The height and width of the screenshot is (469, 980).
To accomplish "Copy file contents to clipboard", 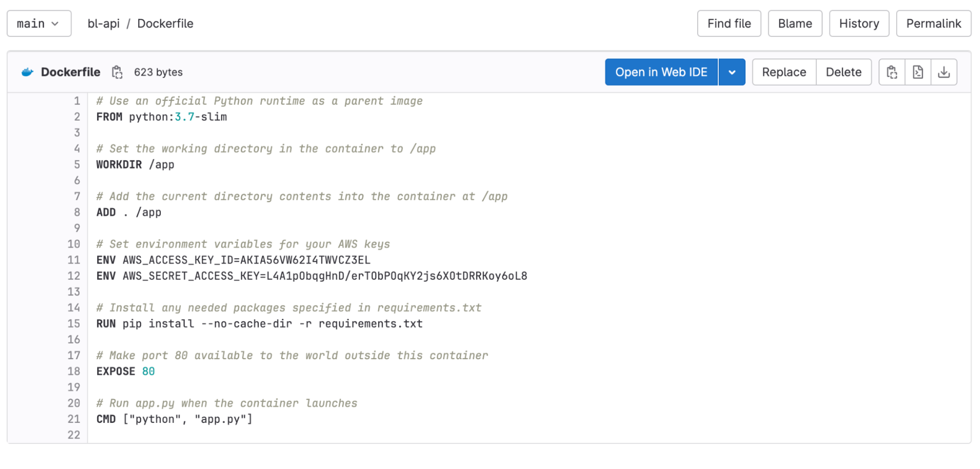I will pos(892,72).
